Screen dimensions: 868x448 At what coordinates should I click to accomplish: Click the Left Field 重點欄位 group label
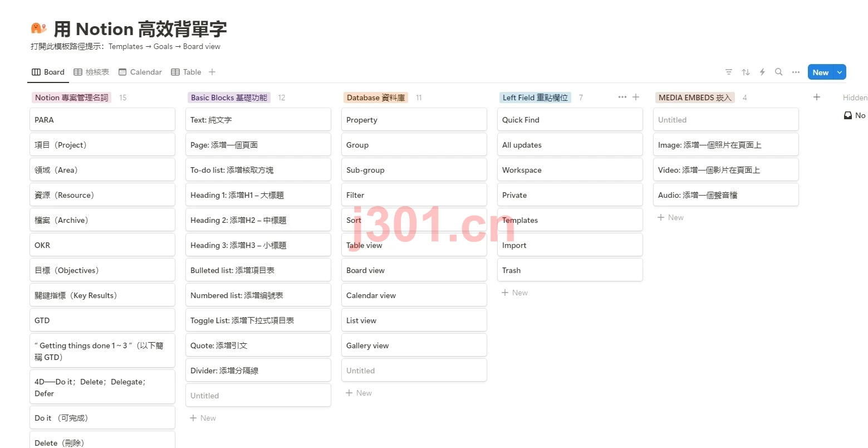click(x=535, y=98)
